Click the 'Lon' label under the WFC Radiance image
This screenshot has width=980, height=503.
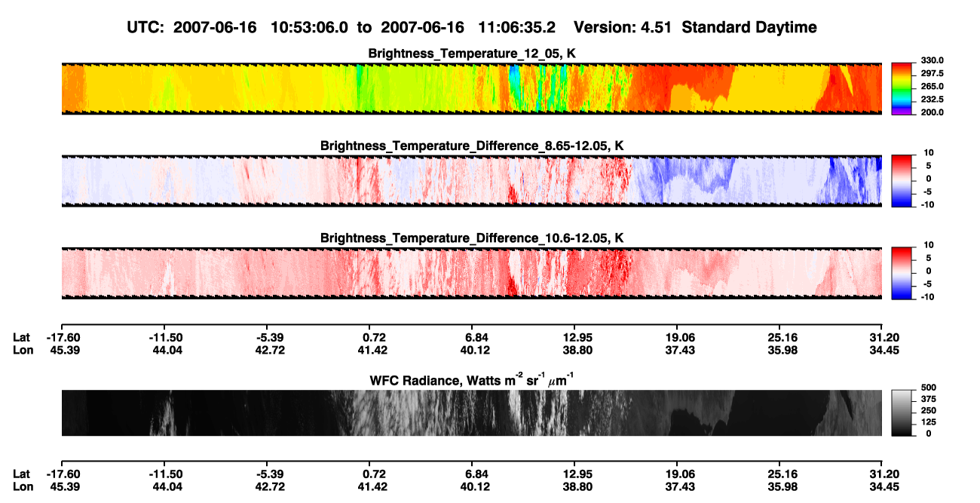tap(23, 486)
